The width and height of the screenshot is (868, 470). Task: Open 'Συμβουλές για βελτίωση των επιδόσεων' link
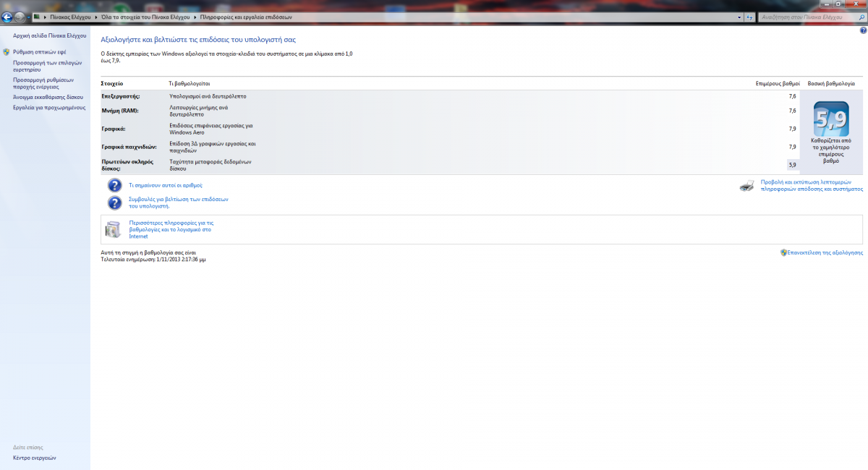click(x=178, y=202)
